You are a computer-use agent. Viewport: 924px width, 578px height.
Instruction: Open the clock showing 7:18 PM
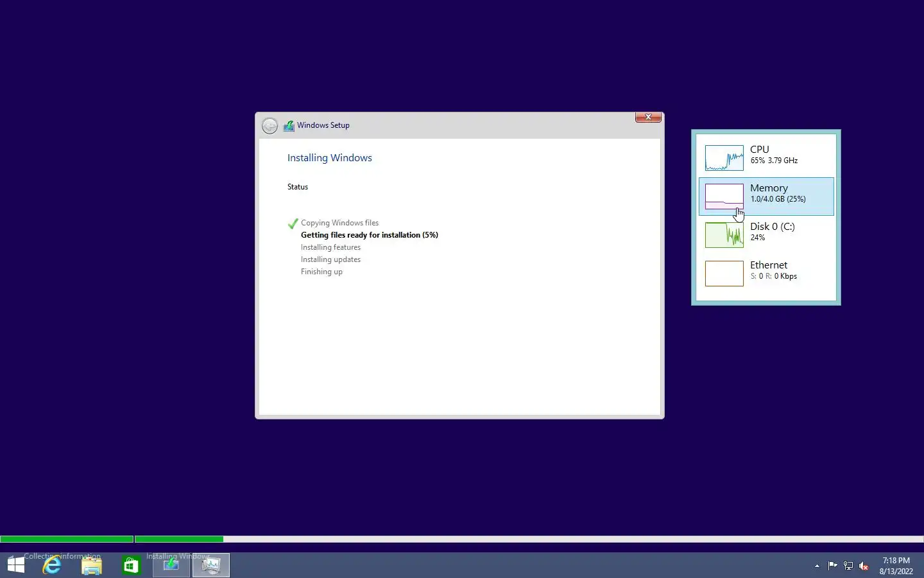click(896, 566)
